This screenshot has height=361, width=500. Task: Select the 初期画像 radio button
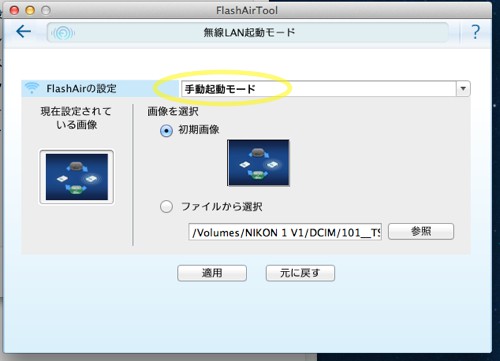pyautogui.click(x=166, y=130)
